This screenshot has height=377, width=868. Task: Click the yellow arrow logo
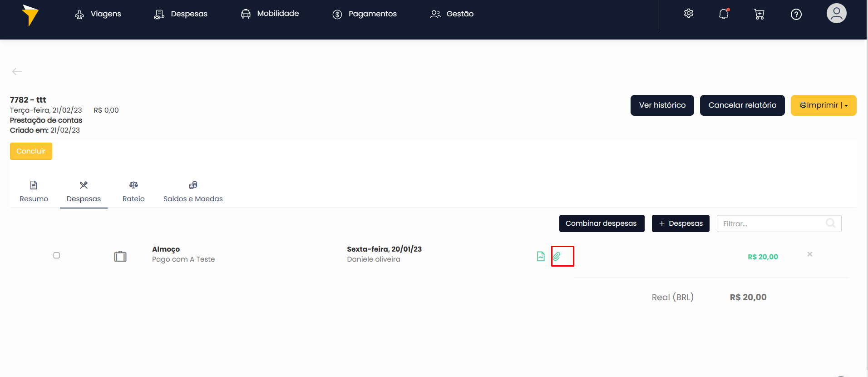(30, 15)
